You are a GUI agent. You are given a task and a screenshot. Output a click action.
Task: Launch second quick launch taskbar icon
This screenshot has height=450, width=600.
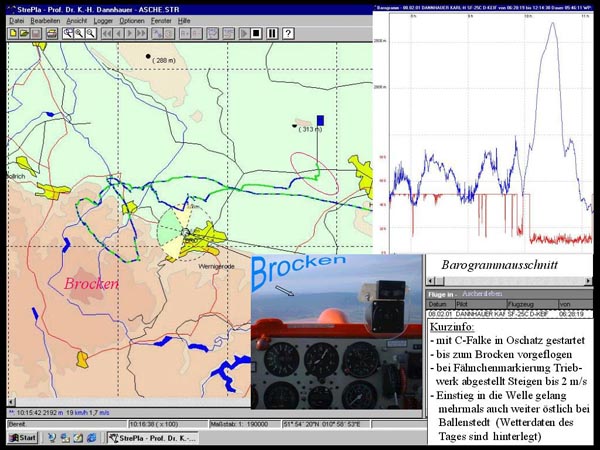[x=65, y=438]
